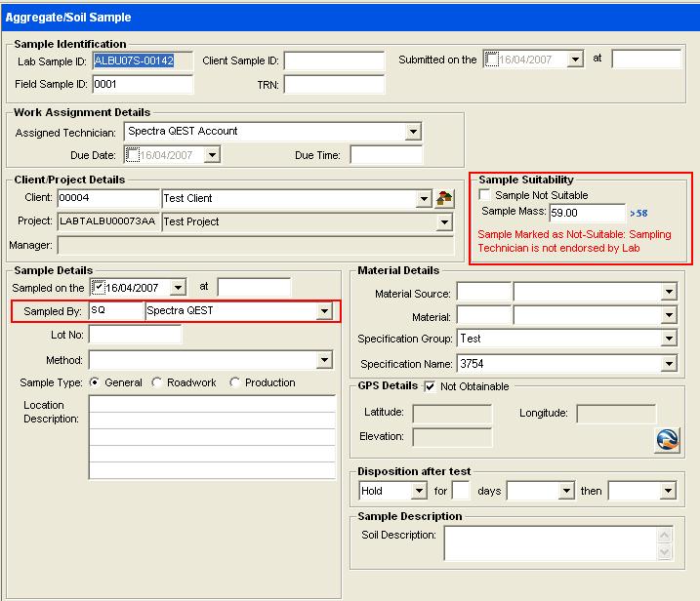Select the Roadwork sample type
The image size is (700, 601).
pyautogui.click(x=157, y=382)
